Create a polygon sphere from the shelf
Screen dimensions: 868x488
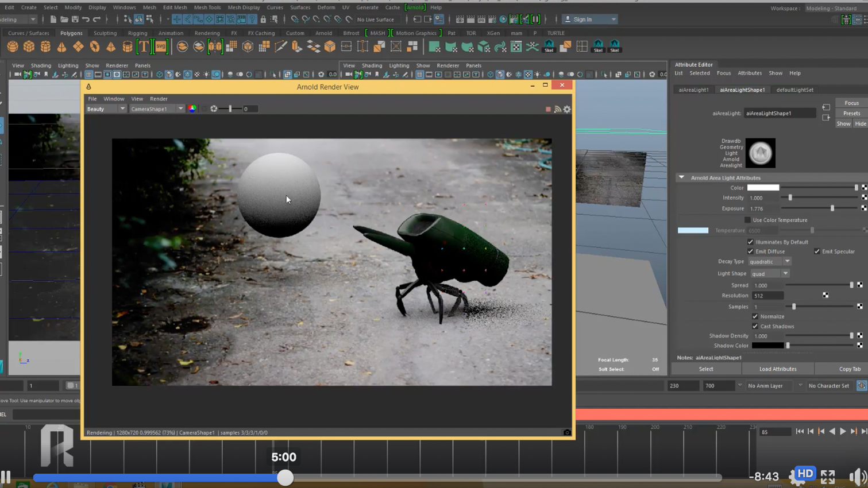[13, 47]
